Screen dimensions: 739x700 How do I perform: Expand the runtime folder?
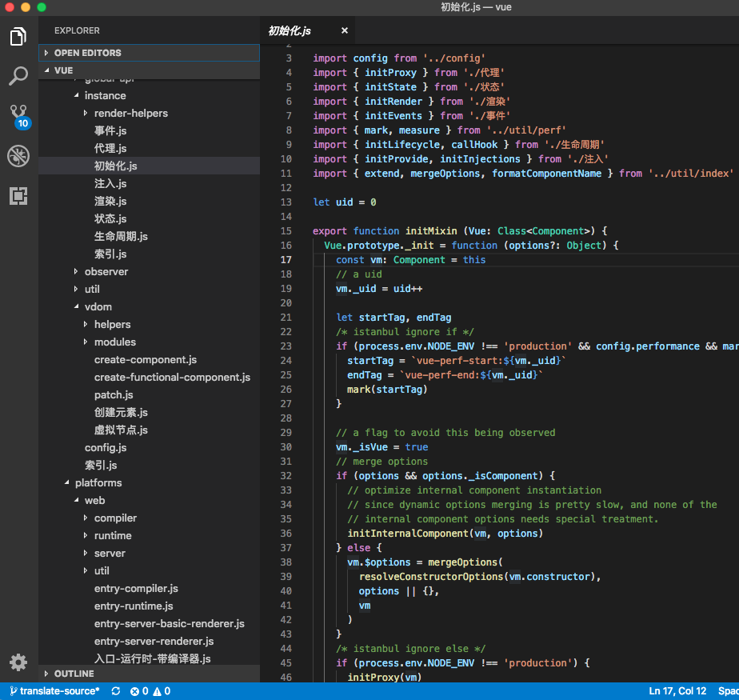(x=149, y=535)
